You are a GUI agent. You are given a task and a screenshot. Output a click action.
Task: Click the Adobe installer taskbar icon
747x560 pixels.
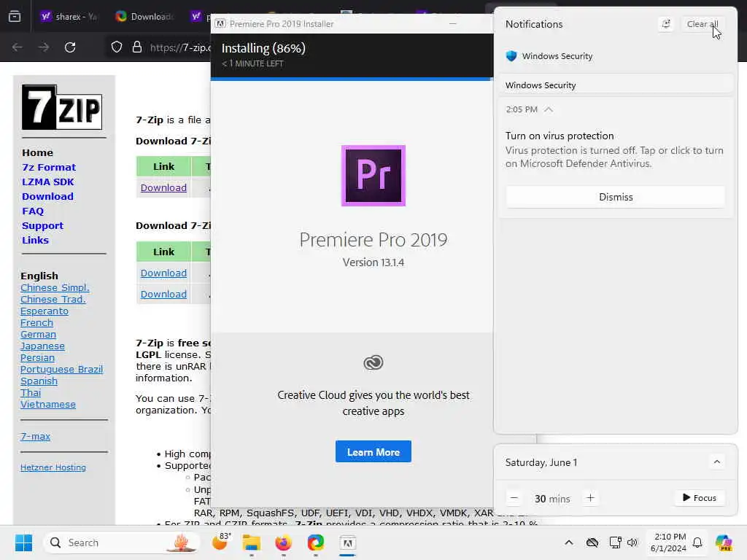[x=348, y=542]
